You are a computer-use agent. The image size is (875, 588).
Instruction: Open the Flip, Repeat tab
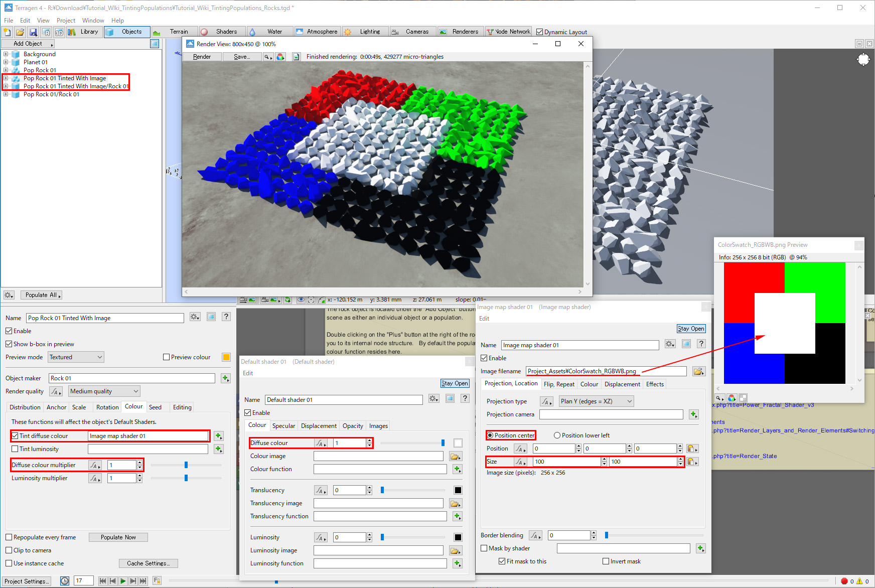(x=559, y=384)
